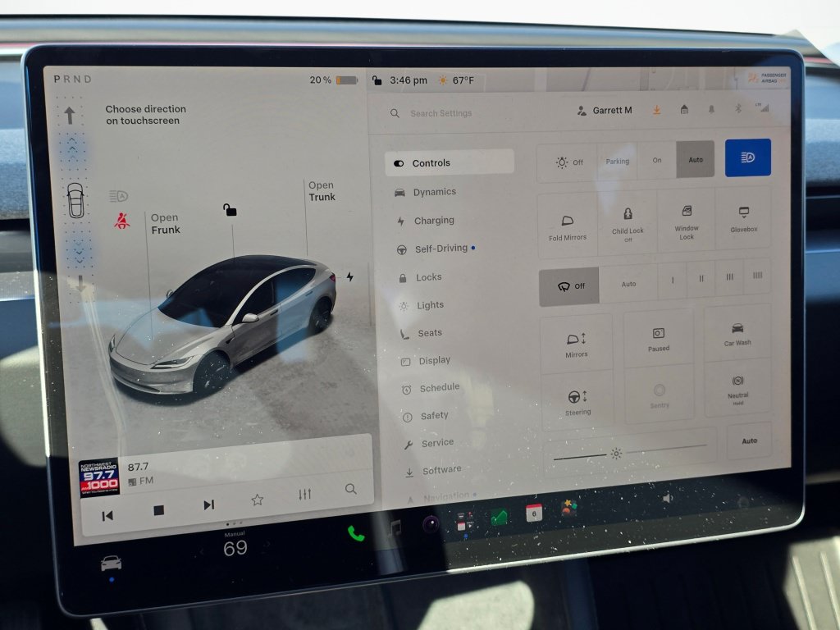Toggle auto high beam headlights blue button

(x=748, y=157)
